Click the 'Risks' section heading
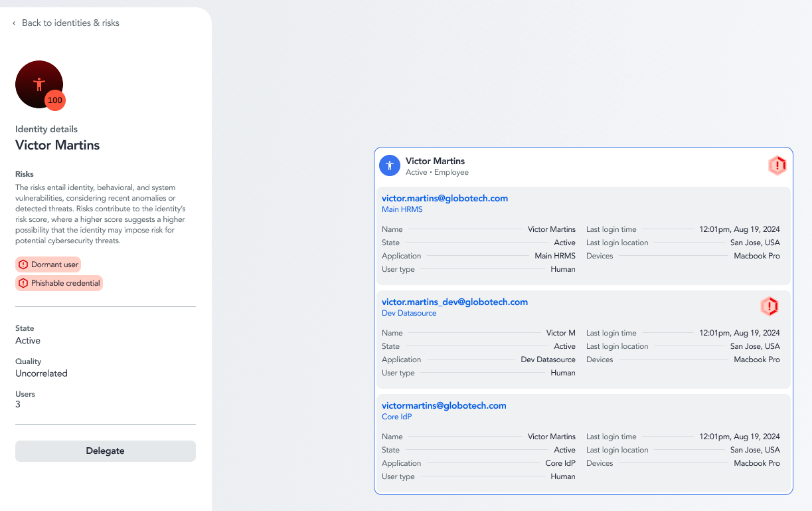Screen dimensions: 812x511 pyautogui.click(x=25, y=174)
